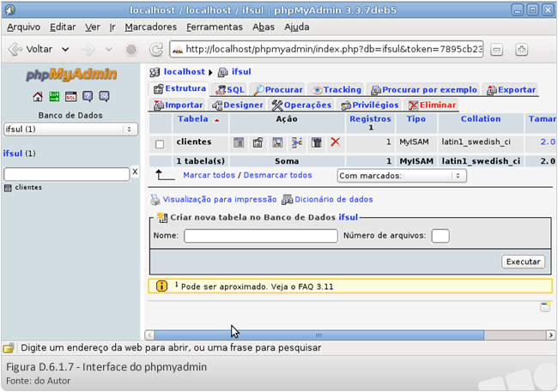Click the green log out icon
Viewport: 558px width, 392px height.
coord(54,96)
